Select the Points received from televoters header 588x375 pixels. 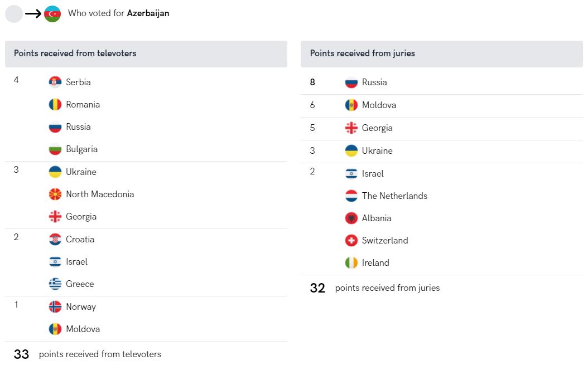tap(146, 54)
